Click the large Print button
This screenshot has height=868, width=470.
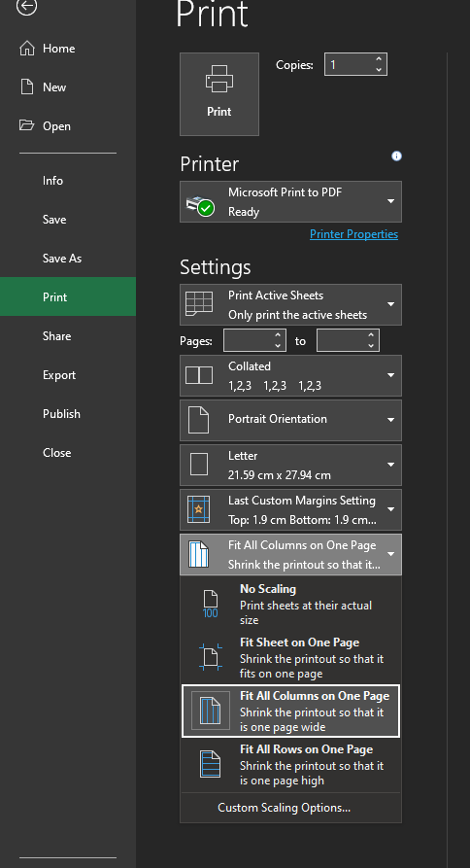[x=218, y=94]
